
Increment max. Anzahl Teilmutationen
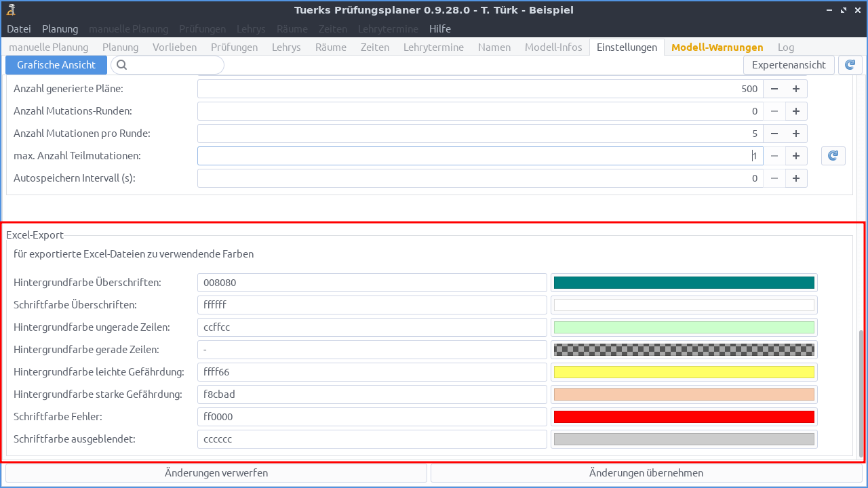click(795, 155)
